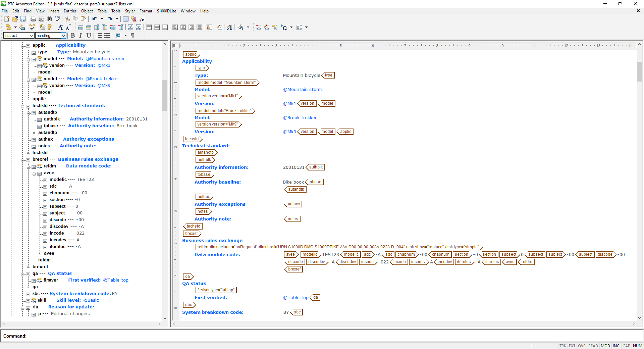This screenshot has height=349, width=644.
Task: Open the handling style dropdown
Action: pos(63,36)
